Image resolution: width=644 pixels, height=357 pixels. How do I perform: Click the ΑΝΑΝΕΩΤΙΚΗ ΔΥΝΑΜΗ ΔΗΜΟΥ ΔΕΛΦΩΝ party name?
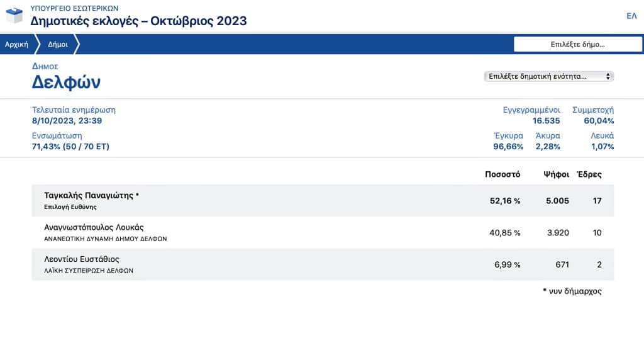(x=105, y=239)
